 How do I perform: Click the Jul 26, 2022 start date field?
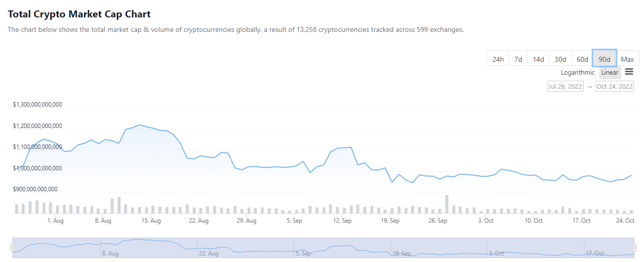[565, 86]
